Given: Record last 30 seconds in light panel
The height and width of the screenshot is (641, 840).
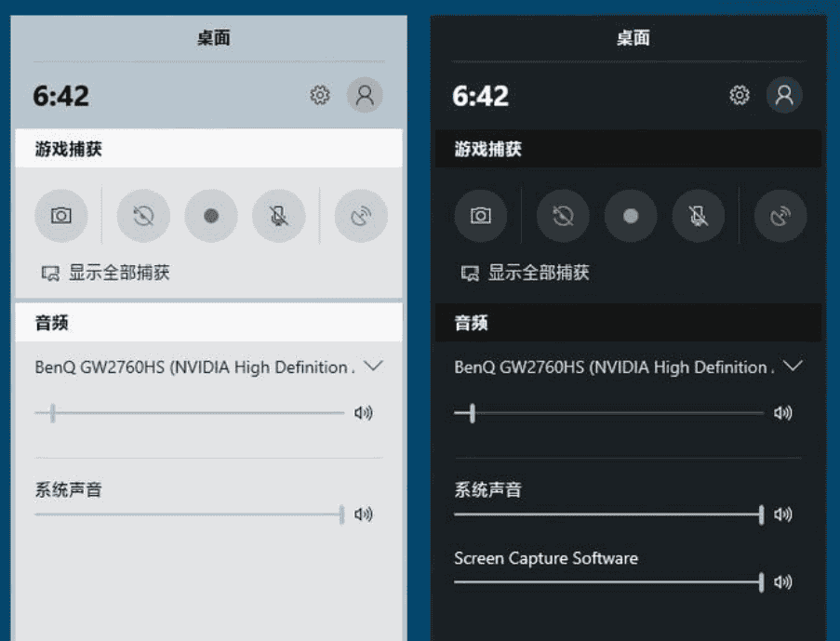Looking at the screenshot, I should click(143, 216).
